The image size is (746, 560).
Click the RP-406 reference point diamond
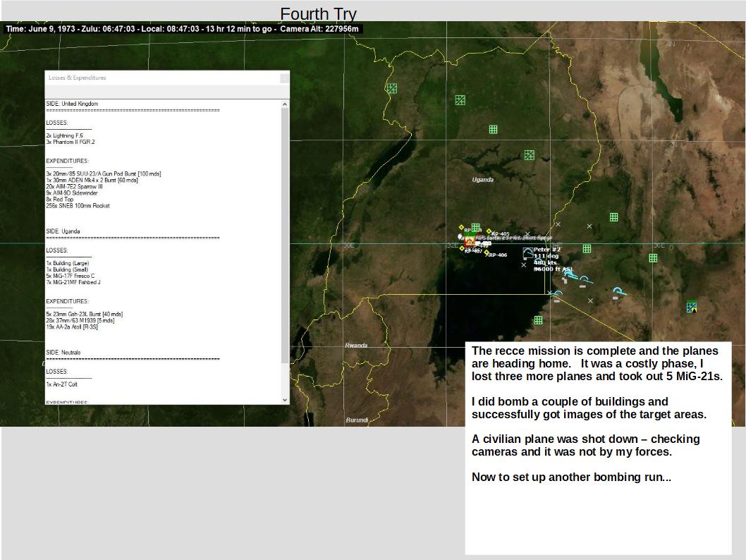coord(487,253)
